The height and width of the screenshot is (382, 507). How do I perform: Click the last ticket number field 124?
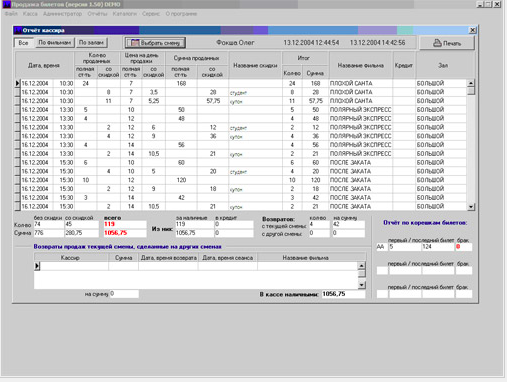coord(438,247)
